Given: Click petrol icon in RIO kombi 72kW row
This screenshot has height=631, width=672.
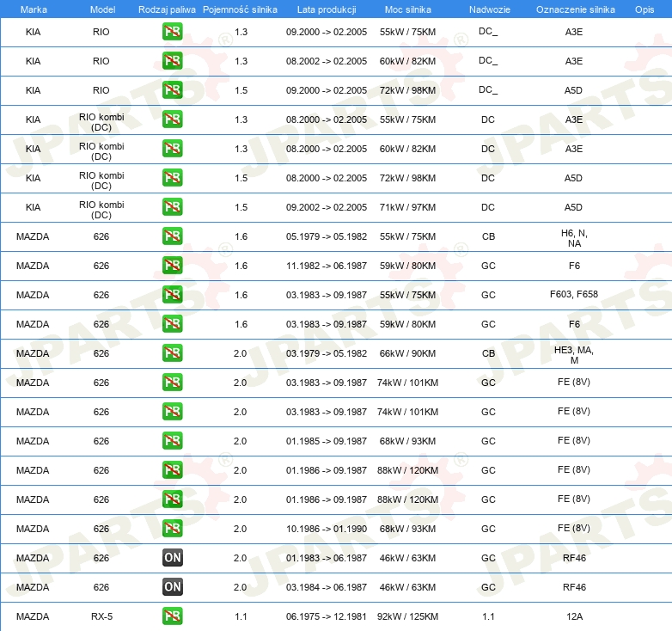Looking at the screenshot, I should (x=172, y=177).
